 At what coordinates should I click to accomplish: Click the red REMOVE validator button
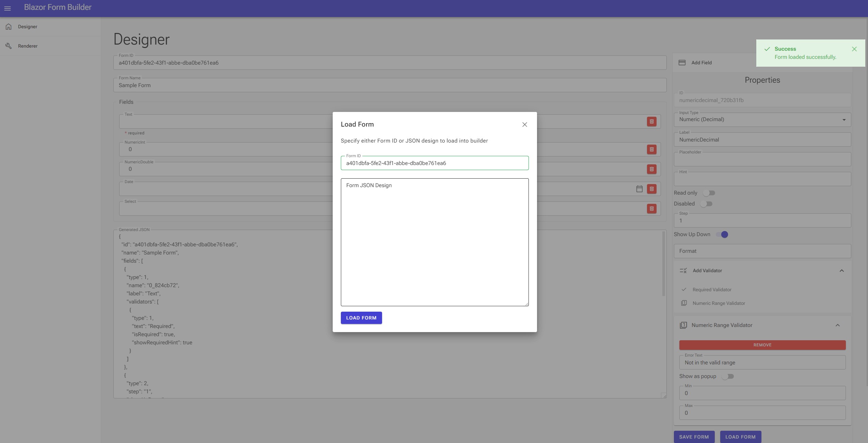[762, 345]
